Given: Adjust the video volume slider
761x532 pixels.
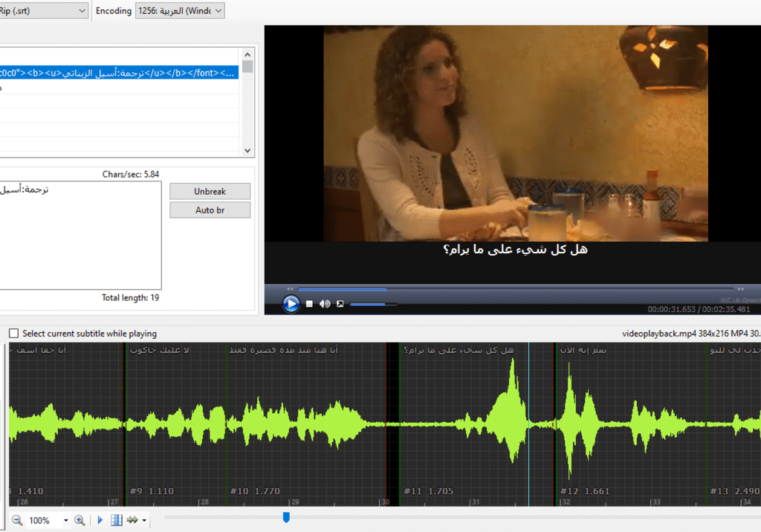Looking at the screenshot, I should [373, 305].
